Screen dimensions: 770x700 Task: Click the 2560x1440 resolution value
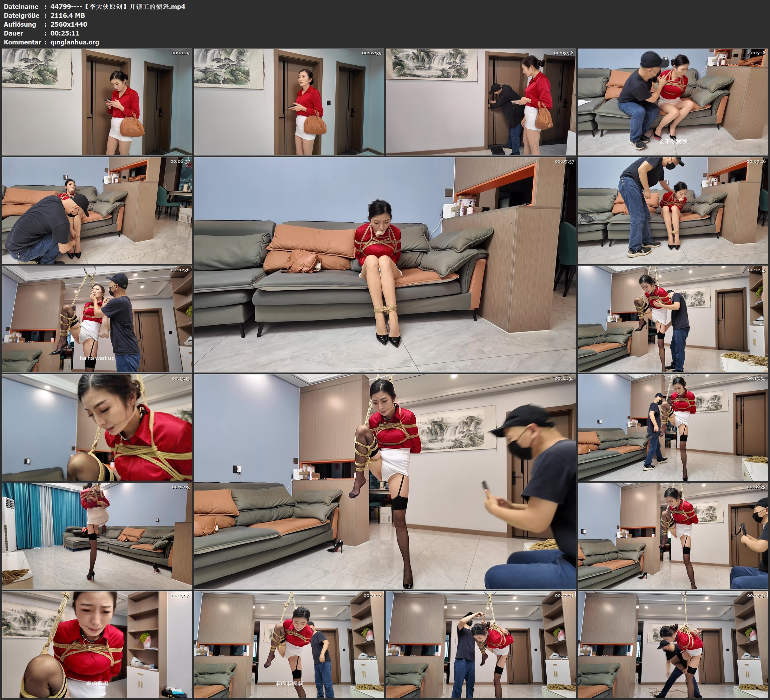point(69,24)
